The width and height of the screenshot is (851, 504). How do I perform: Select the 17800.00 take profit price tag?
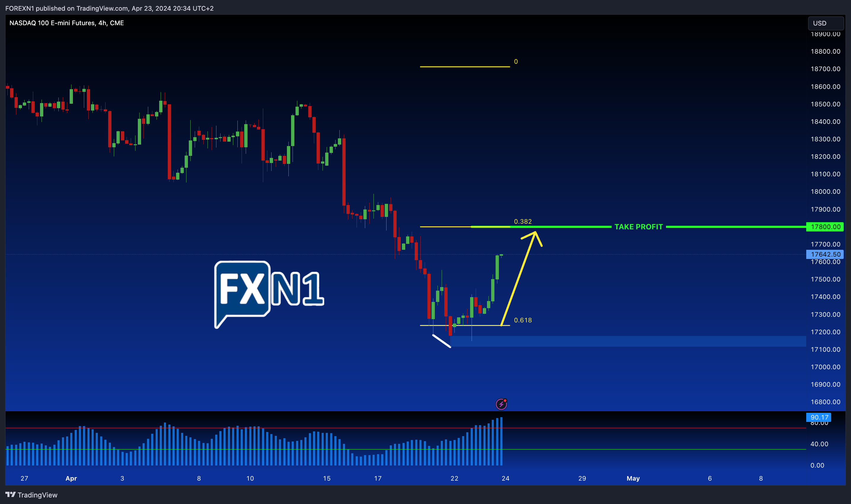coord(825,227)
